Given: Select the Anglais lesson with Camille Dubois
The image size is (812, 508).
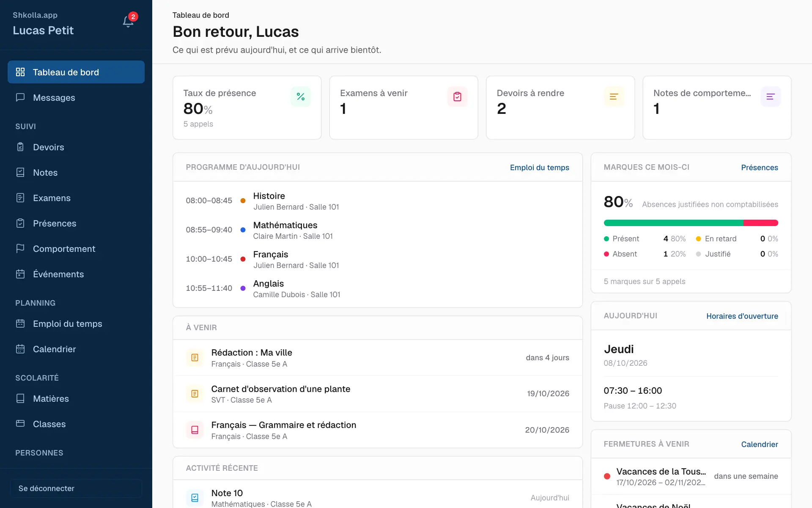Looking at the screenshot, I should click(x=378, y=289).
